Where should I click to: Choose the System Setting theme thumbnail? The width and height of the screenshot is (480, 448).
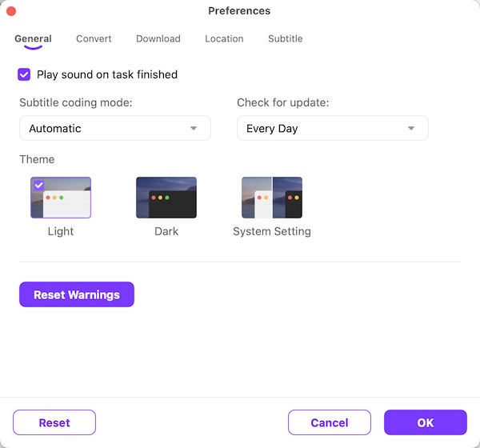pyautogui.click(x=272, y=198)
